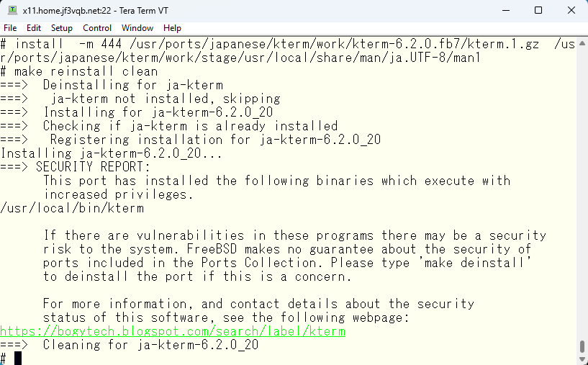
Task: Click the scrollbar up arrow
Action: pos(582,43)
